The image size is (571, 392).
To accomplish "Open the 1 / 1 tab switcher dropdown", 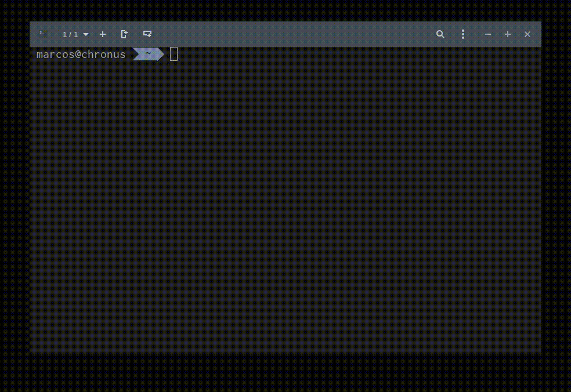I will click(75, 35).
